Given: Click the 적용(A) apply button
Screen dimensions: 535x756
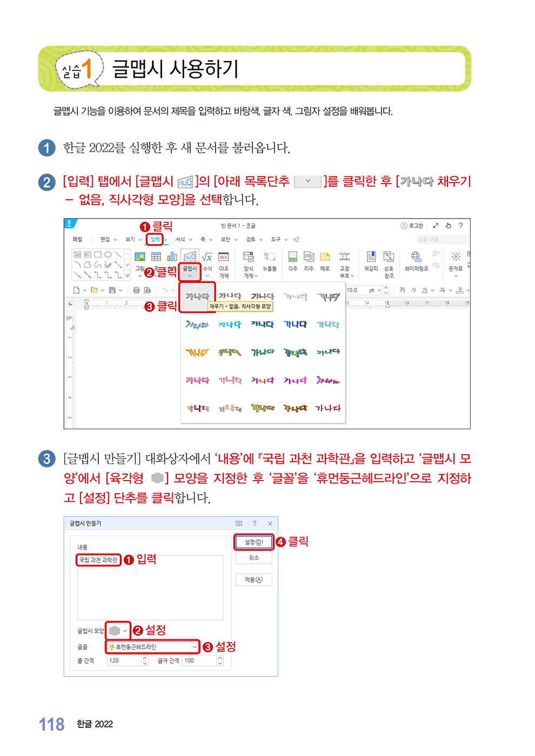Looking at the screenshot, I should 254,579.
